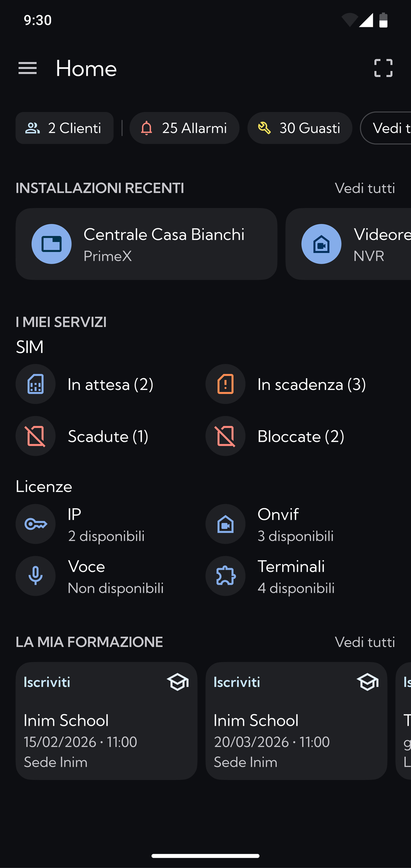Tap the Terminali puzzle piece icon

pos(225,576)
